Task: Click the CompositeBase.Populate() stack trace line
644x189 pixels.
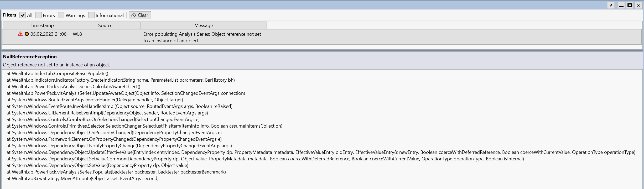Action: (x=57, y=73)
